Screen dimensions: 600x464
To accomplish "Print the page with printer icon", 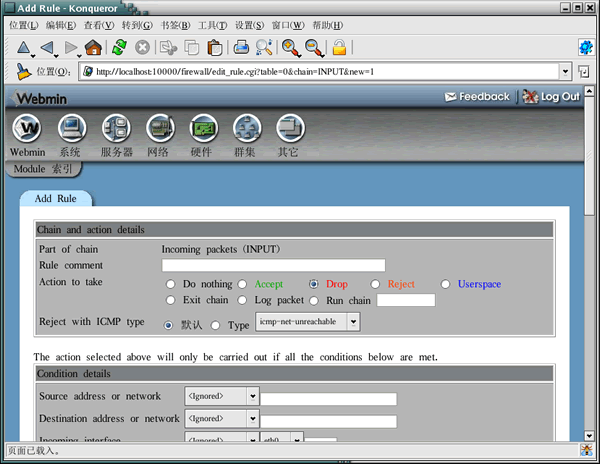I will point(241,47).
